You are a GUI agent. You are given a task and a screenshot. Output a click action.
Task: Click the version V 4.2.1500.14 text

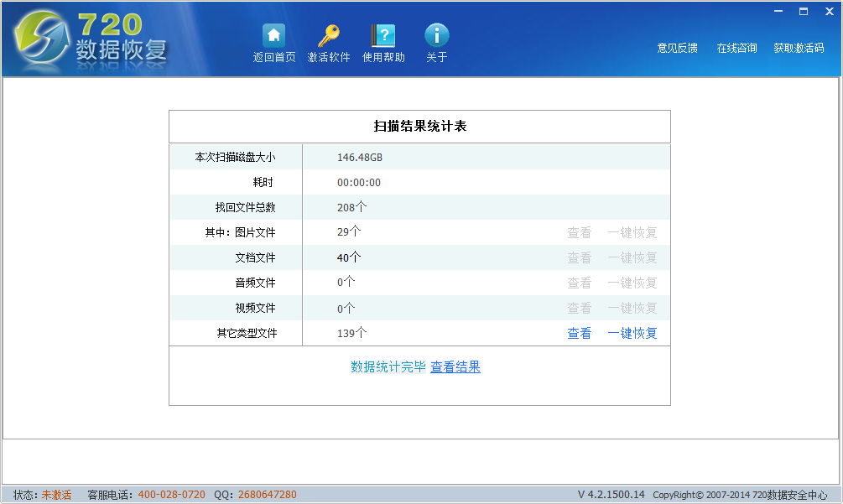pyautogui.click(x=611, y=495)
